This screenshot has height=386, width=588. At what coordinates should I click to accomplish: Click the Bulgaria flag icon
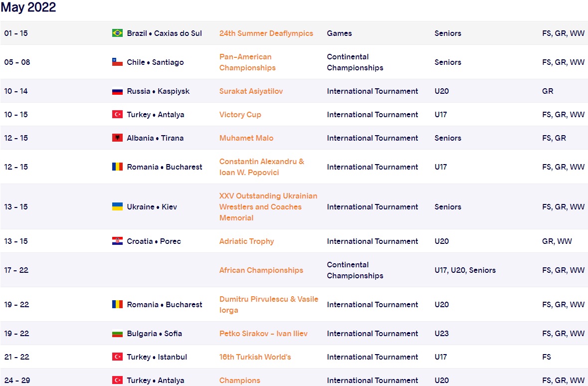[117, 334]
